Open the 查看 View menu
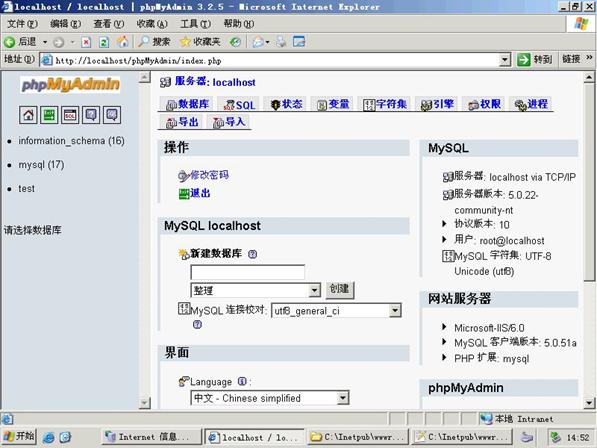597x448 pixels. [109, 24]
